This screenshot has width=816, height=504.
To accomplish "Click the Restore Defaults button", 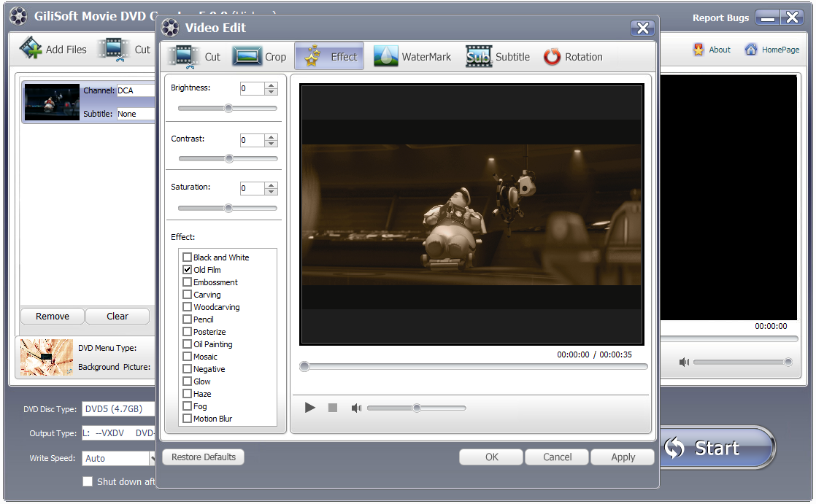I will pyautogui.click(x=204, y=457).
